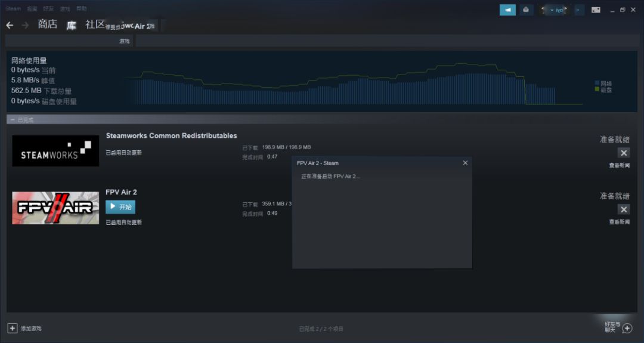Click the forward navigation arrow
This screenshot has width=644, height=343.
pos(25,25)
